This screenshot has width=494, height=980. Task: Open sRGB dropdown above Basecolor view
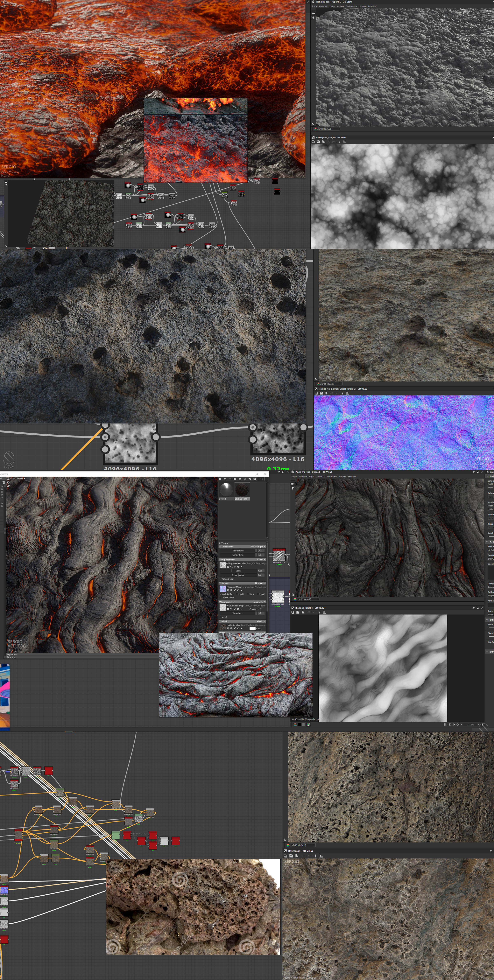pyautogui.click(x=303, y=845)
